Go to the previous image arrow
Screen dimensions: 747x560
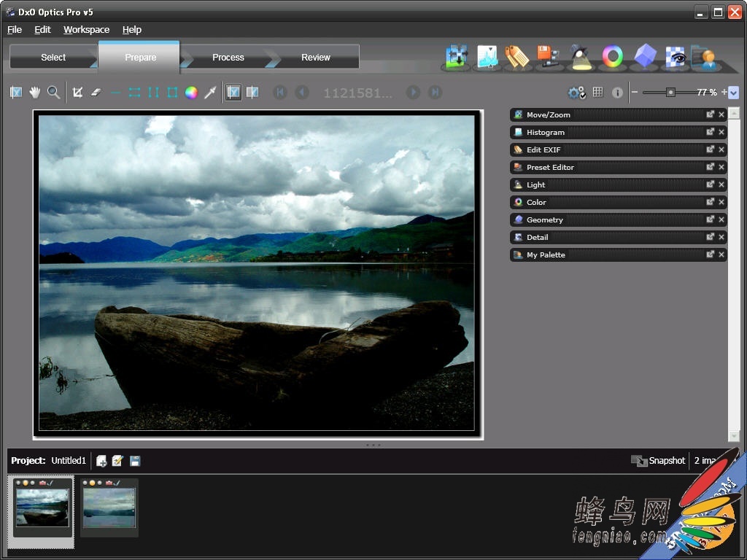(x=302, y=93)
